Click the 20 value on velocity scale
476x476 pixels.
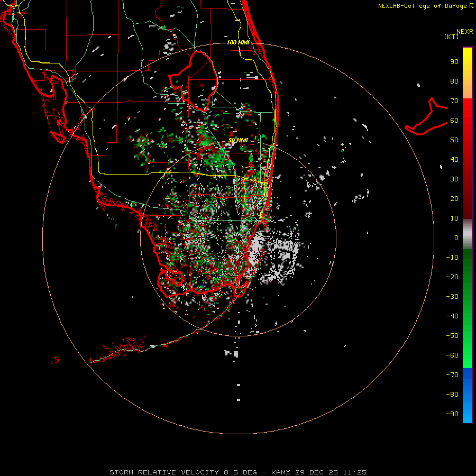(454, 199)
